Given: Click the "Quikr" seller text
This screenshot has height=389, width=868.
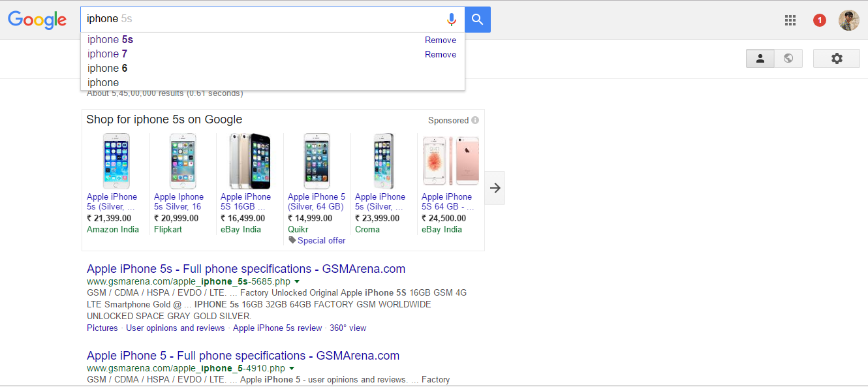Looking at the screenshot, I should pos(299,230).
